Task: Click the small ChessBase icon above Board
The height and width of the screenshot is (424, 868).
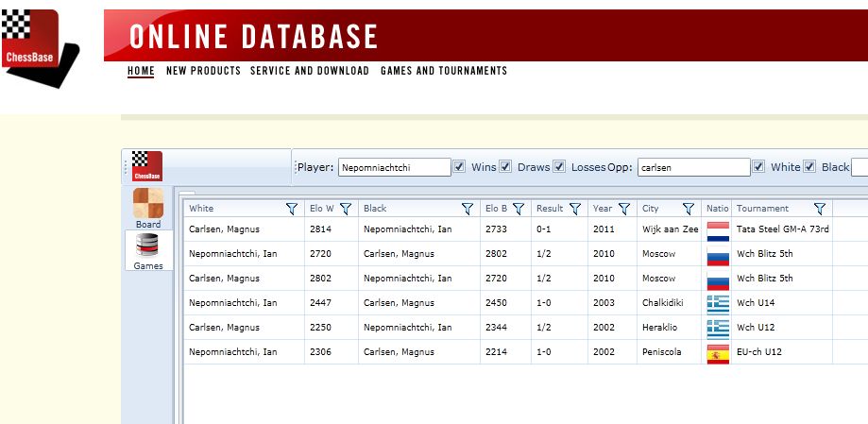Action: [146, 166]
